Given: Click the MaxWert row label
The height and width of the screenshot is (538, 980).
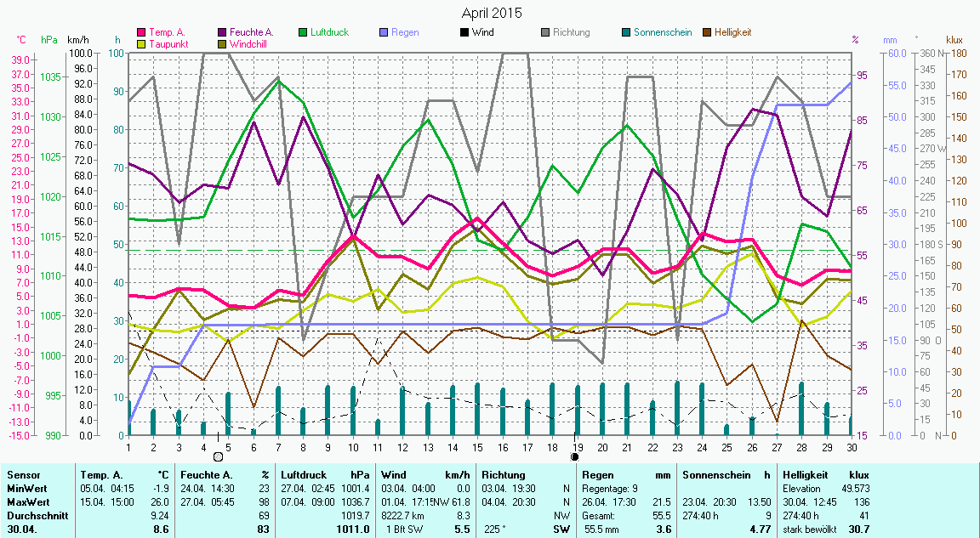Looking at the screenshot, I should pyautogui.click(x=27, y=502).
